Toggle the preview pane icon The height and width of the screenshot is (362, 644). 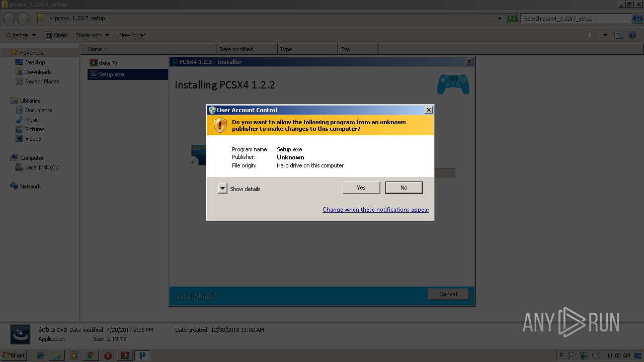click(618, 35)
